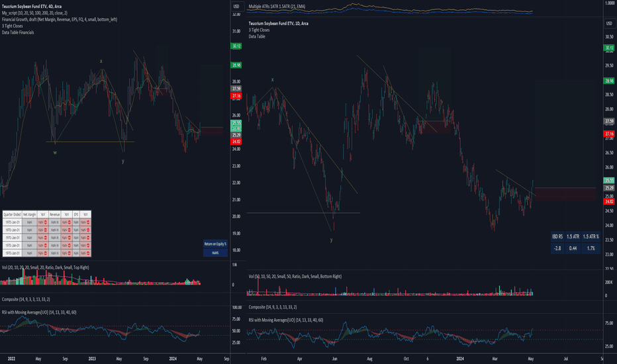Select the Multiple ATRs indicator legend

tap(277, 7)
